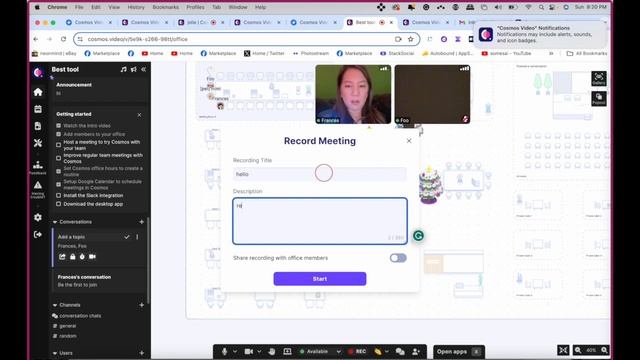Open the three-dot menu for the conversation

click(x=137, y=237)
